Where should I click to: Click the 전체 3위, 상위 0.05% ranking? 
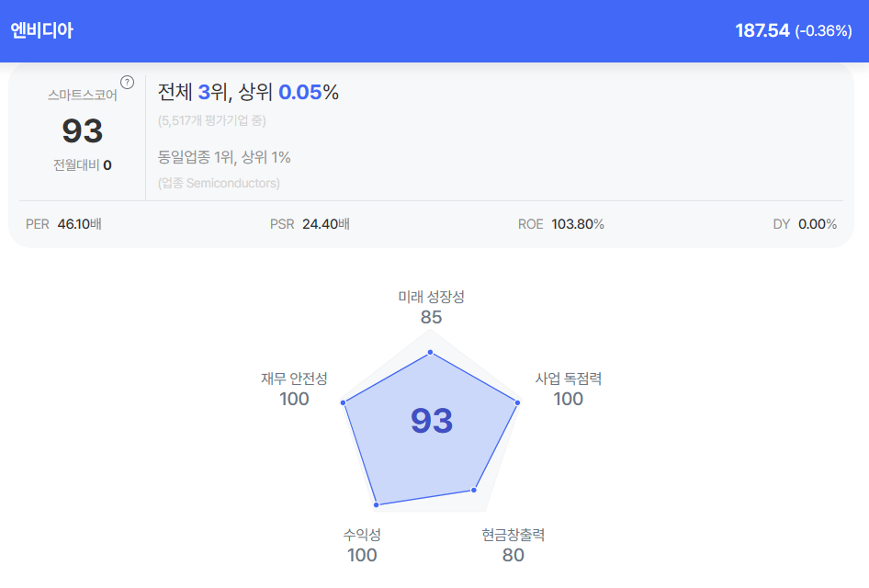248,92
